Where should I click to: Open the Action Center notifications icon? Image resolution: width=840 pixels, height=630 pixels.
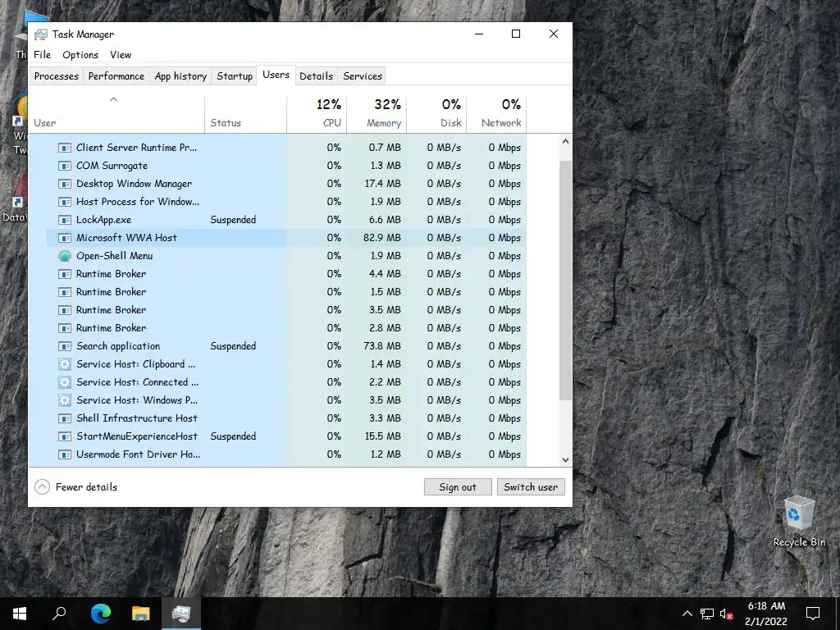point(813,614)
